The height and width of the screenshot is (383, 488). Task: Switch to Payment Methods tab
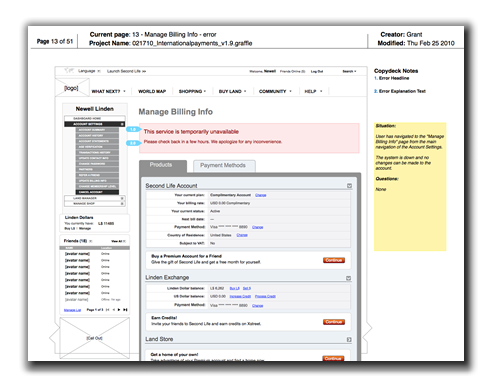click(x=224, y=166)
